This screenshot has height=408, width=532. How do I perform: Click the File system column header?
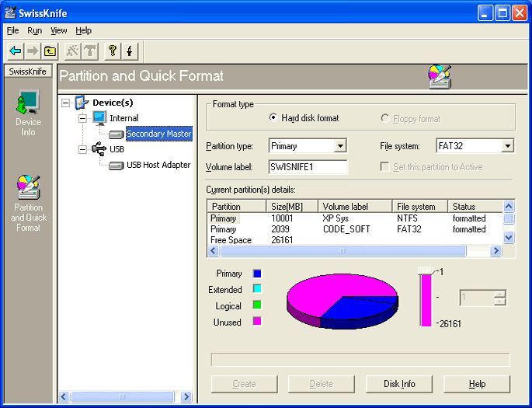pyautogui.click(x=420, y=207)
